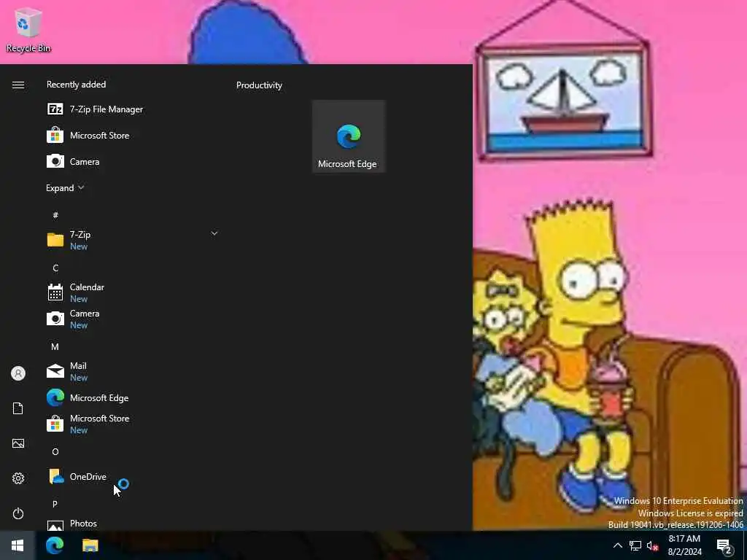747x560 pixels.
Task: Expand the 7-Zip folder chevron
Action: tap(214, 233)
